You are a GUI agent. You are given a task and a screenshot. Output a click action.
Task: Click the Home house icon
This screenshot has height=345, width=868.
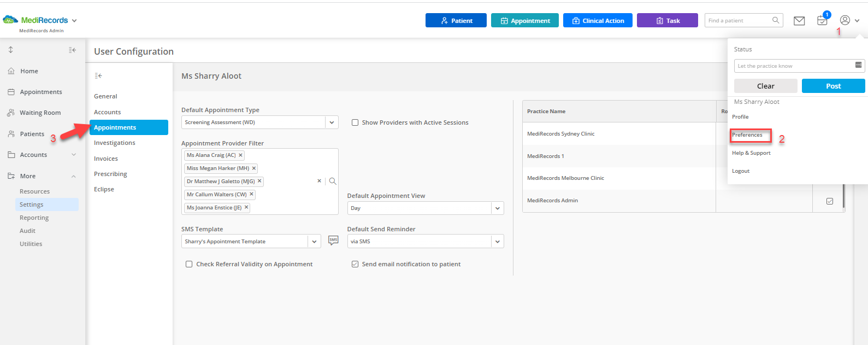pyautogui.click(x=11, y=71)
